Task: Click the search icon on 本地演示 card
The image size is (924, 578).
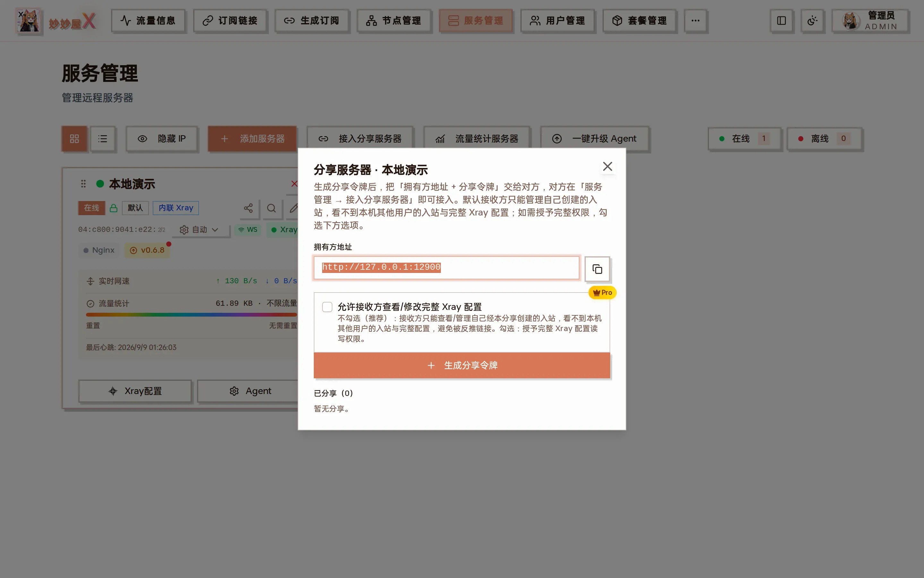Action: 271,208
